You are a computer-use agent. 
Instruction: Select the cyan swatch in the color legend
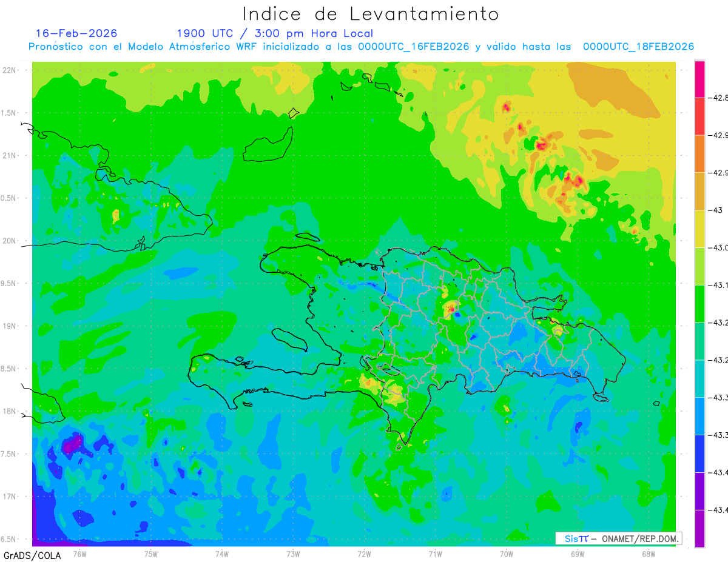(x=699, y=378)
